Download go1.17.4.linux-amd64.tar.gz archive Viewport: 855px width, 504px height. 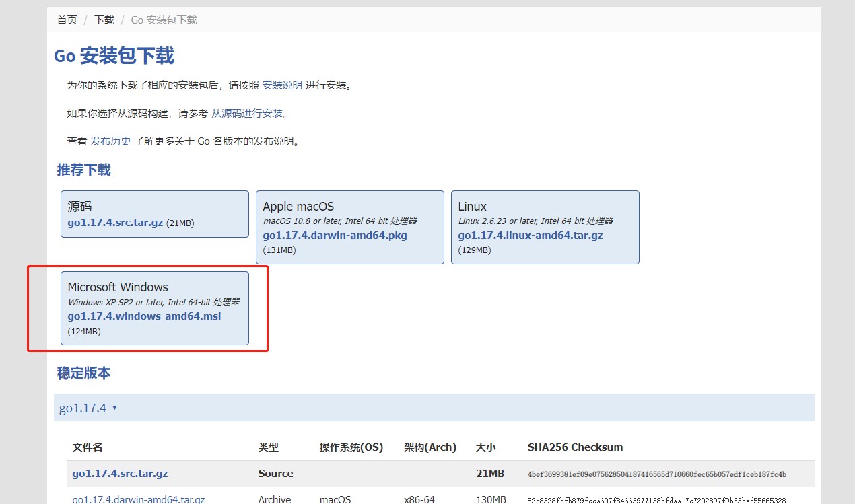531,236
